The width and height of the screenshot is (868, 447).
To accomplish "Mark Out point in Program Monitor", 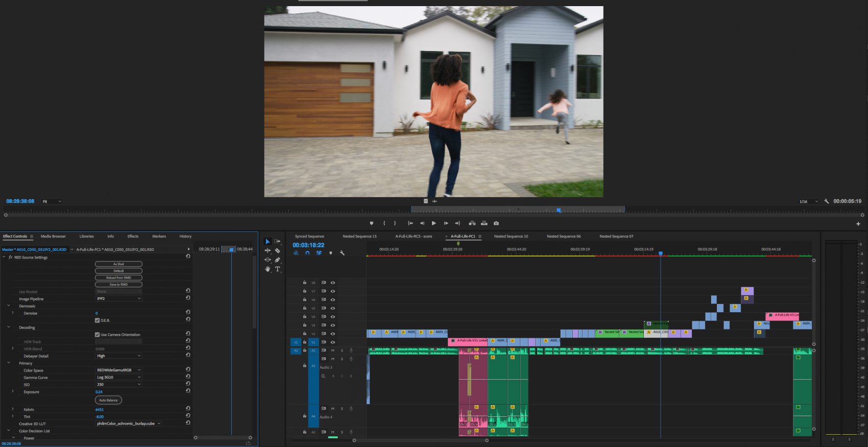I will 395,223.
